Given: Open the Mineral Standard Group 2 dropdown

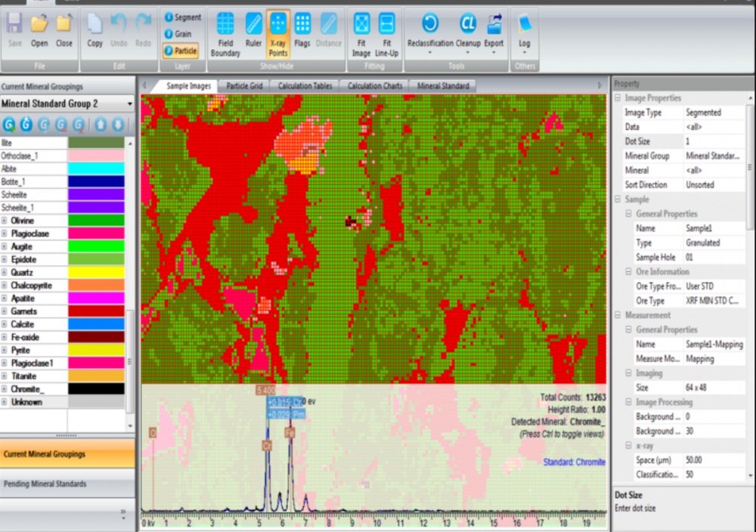Looking at the screenshot, I should click(130, 104).
